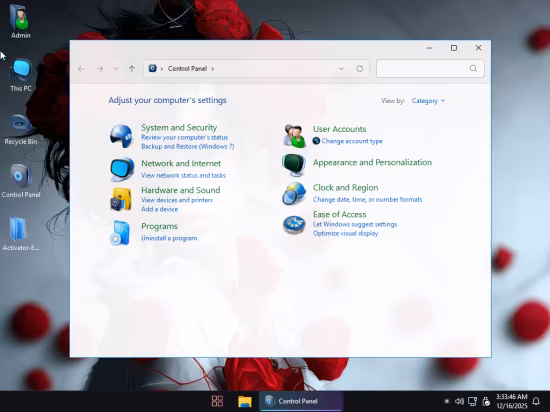The image size is (550, 412).
Task: Click View devices and printers
Action: click(177, 200)
